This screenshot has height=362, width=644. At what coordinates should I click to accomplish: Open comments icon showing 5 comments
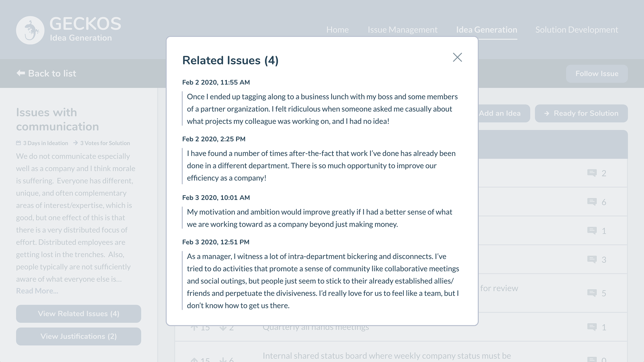592,293
